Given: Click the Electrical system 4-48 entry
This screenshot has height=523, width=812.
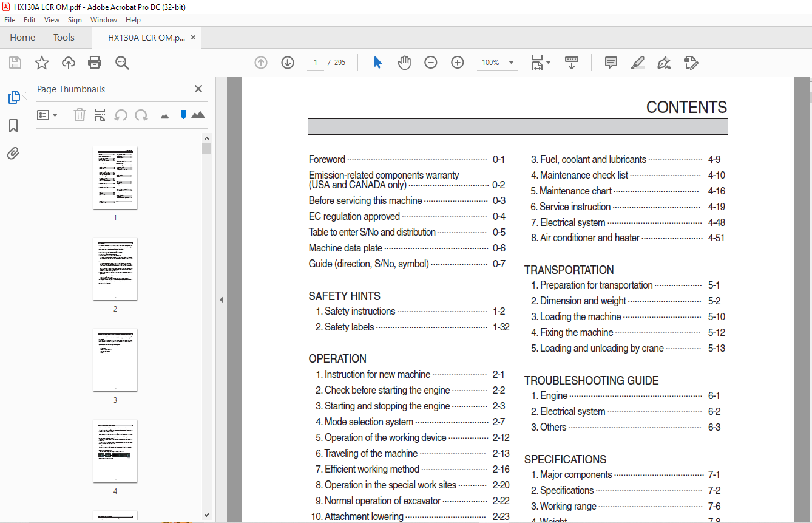Looking at the screenshot, I should pyautogui.click(x=628, y=222).
